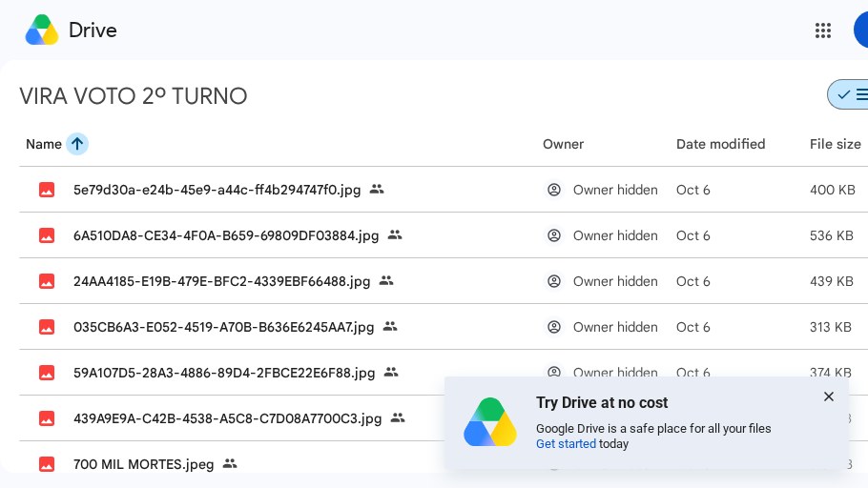Click owner avatar icon in 6A510DA8-CE34 row
This screenshot has width=868, height=488.
click(x=553, y=235)
